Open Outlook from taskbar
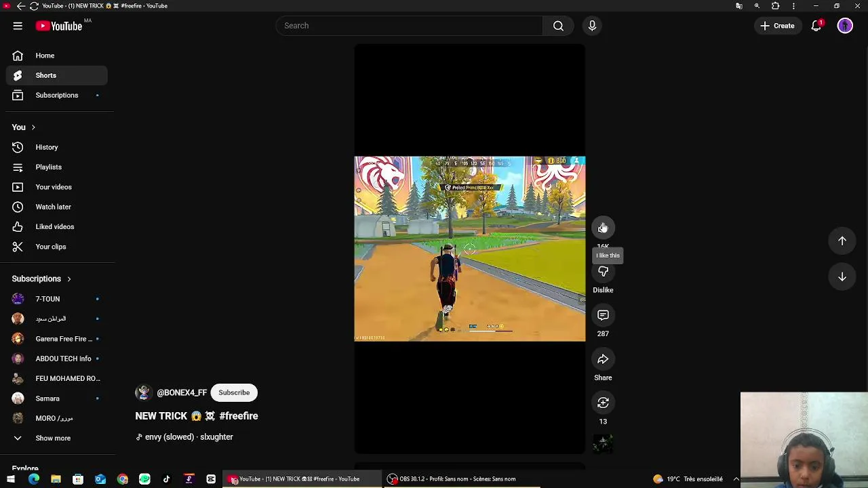This screenshot has height=488, width=868. [x=100, y=479]
